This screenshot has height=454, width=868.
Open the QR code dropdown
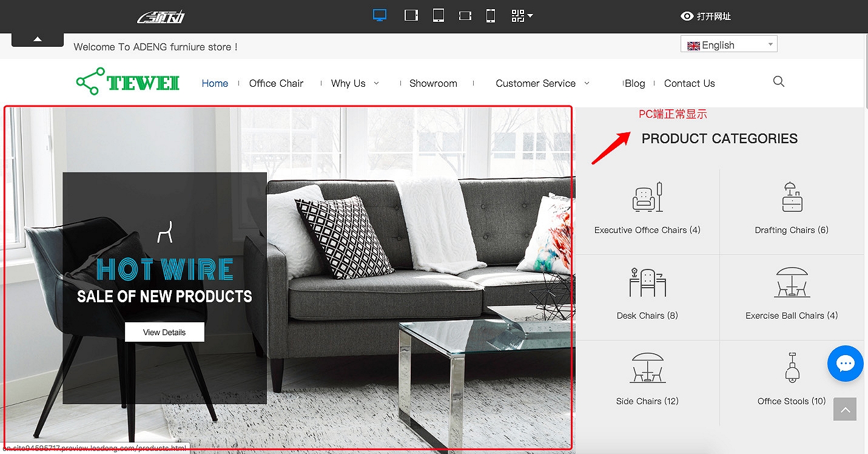pos(522,16)
